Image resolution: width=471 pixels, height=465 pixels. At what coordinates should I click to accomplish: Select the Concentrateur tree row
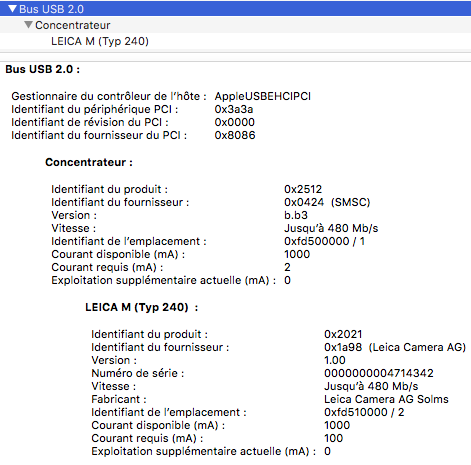235,25
